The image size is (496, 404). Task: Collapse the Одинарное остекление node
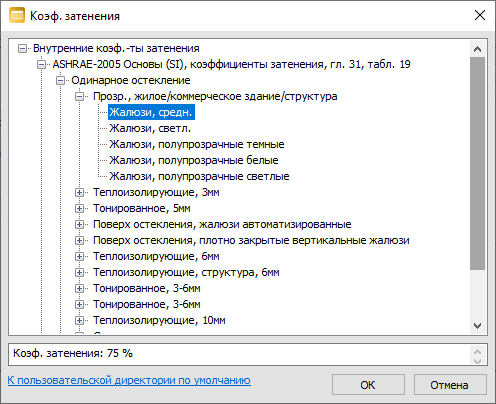(x=61, y=80)
